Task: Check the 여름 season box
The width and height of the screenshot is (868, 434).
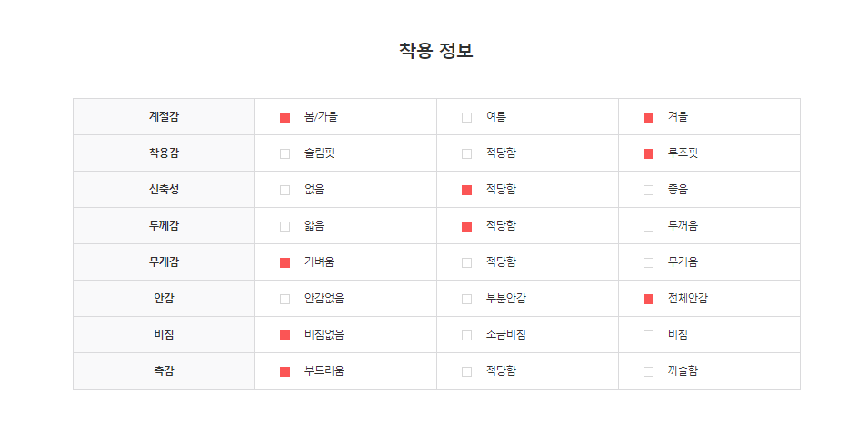Action: (x=466, y=117)
